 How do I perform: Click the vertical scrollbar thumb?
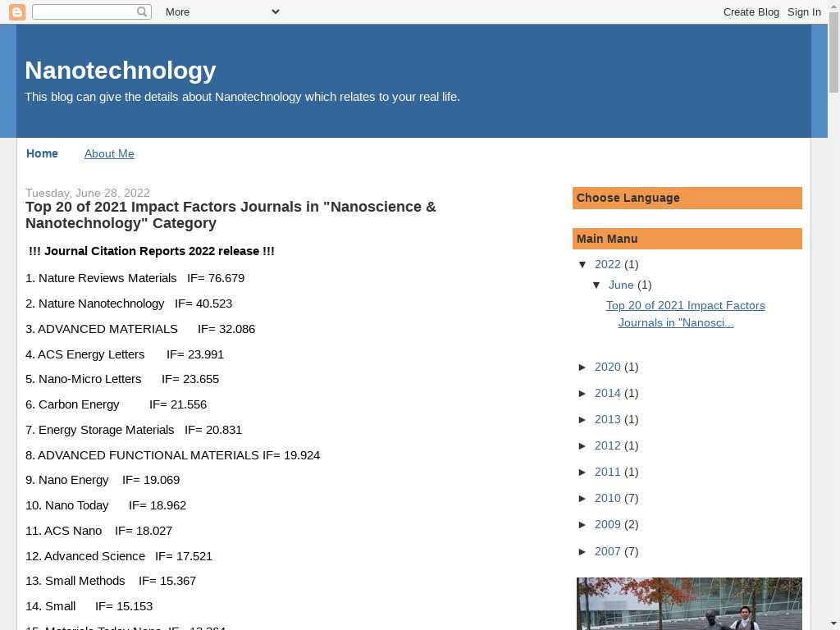click(833, 52)
